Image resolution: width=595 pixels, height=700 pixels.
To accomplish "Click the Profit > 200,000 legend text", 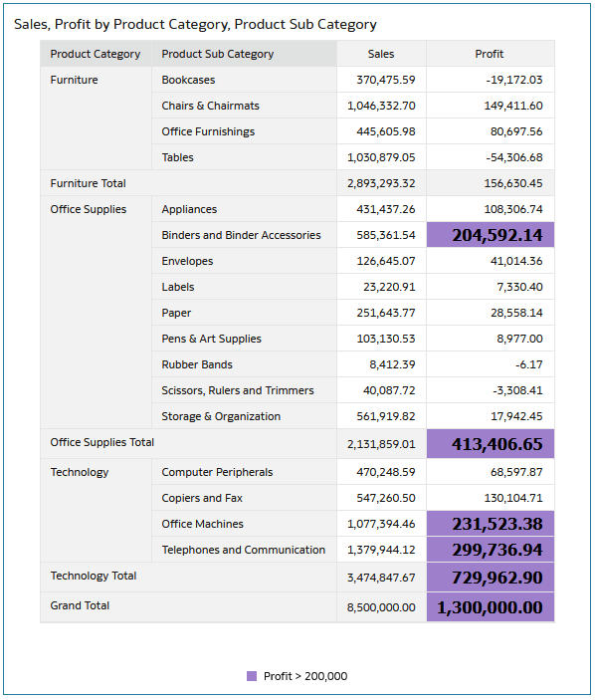I will coord(305,676).
